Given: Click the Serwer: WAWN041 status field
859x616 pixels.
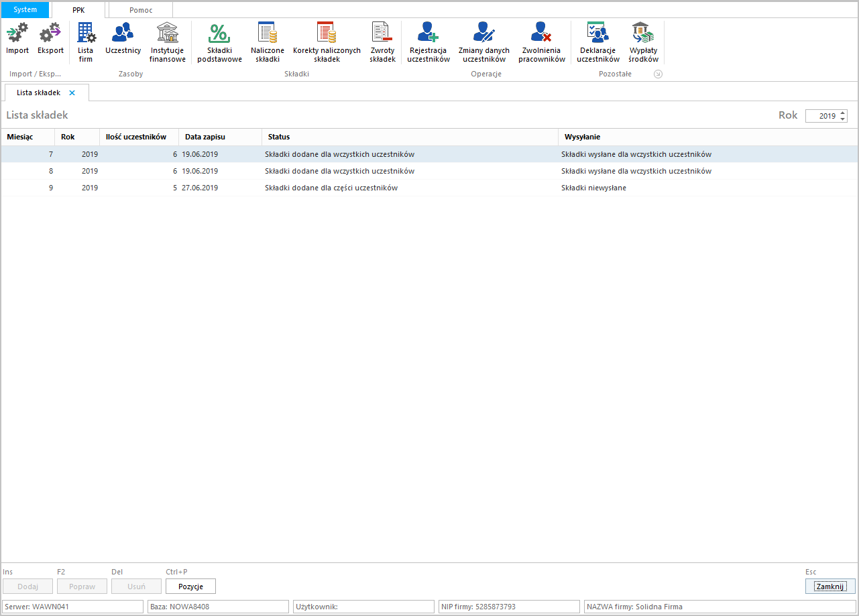Looking at the screenshot, I should coord(72,607).
